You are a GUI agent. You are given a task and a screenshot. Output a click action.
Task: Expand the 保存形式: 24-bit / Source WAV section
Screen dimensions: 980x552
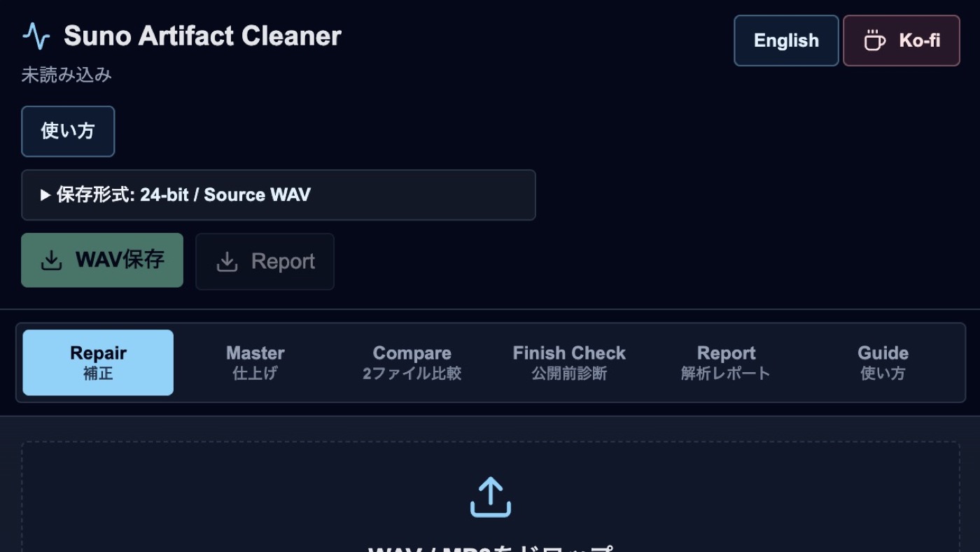[x=279, y=195]
